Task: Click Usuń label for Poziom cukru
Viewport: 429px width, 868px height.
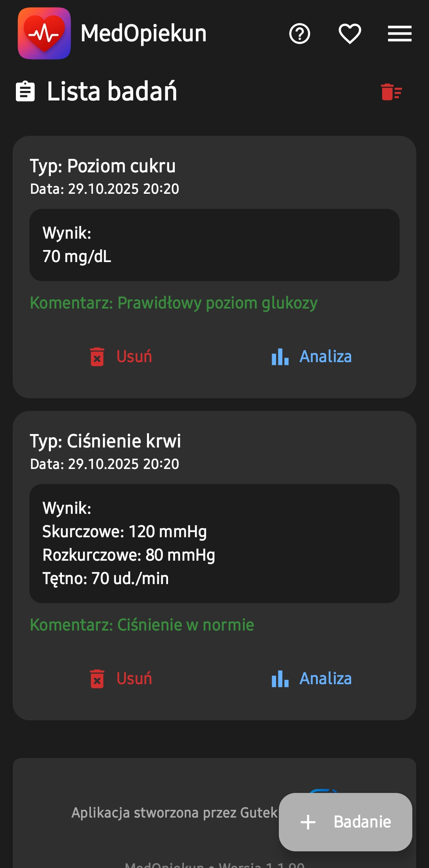Action: 134,357
